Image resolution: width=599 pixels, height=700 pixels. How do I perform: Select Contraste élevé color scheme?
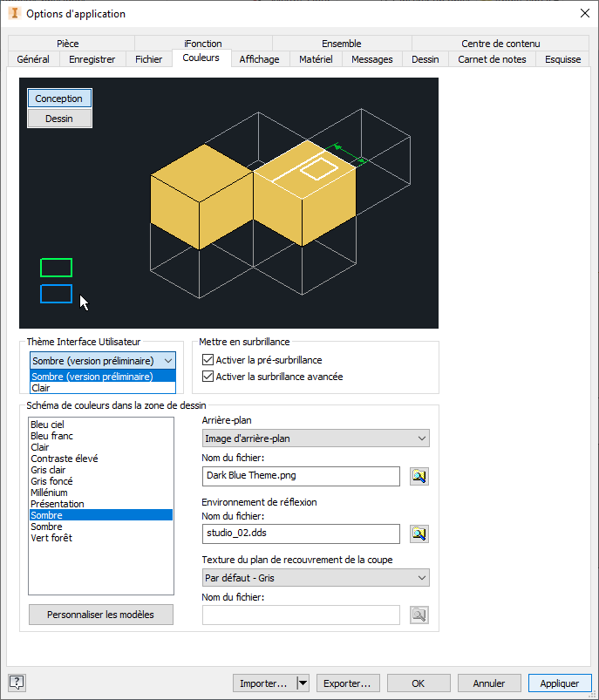(101, 459)
